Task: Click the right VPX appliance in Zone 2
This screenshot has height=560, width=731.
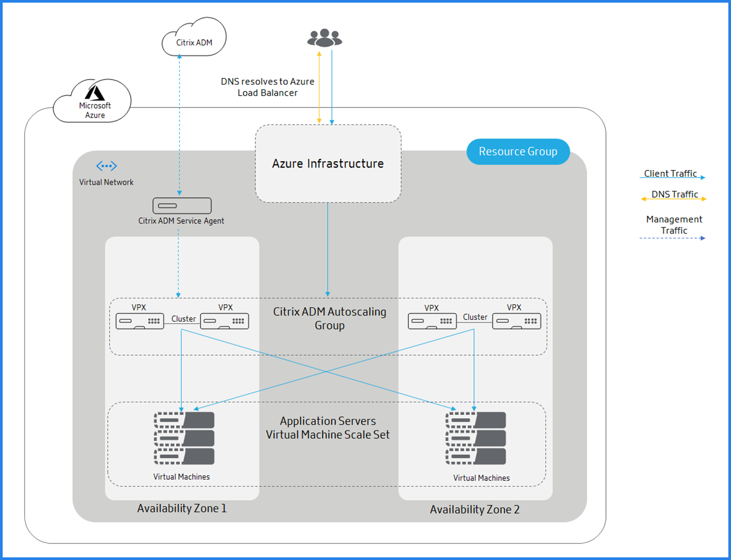Action: (517, 321)
